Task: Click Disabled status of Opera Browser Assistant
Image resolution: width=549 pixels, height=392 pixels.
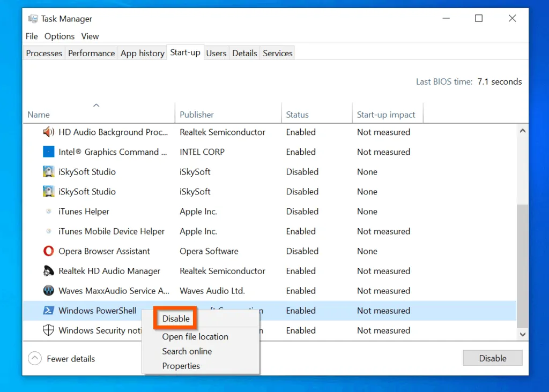Action: 302,251
